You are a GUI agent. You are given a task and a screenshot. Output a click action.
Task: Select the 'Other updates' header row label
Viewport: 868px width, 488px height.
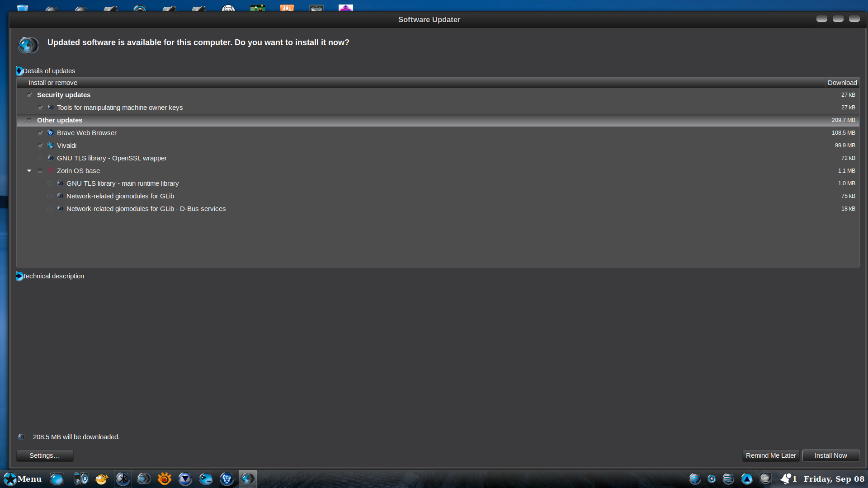(60, 120)
